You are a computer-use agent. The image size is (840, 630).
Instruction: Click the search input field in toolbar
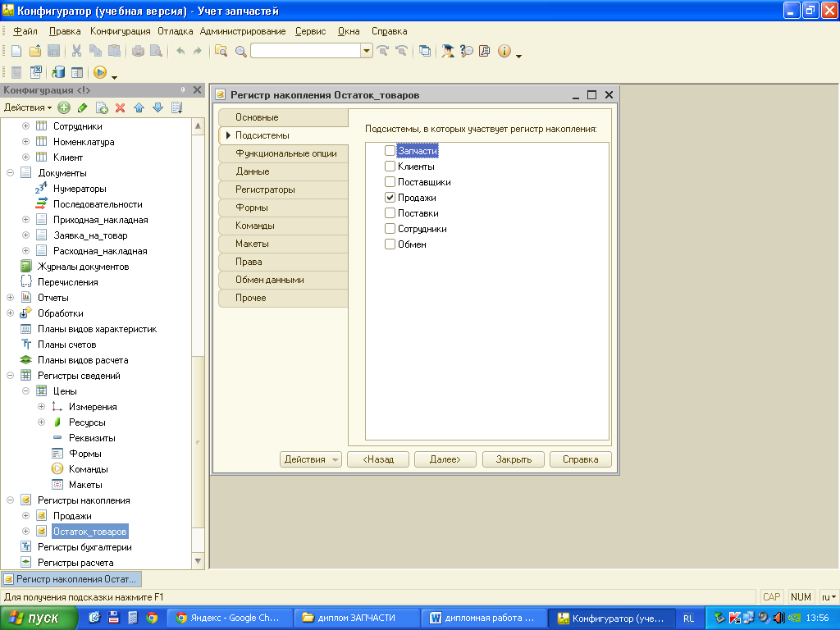[x=305, y=51]
